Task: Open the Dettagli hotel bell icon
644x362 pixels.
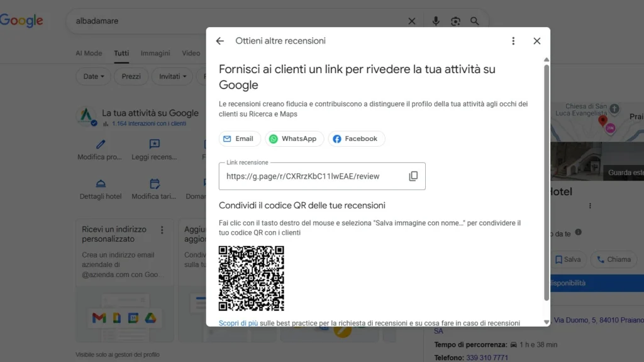Action: tap(101, 183)
